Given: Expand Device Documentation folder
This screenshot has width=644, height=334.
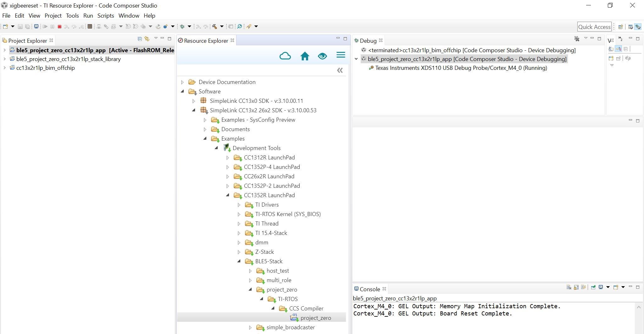Looking at the screenshot, I should [182, 82].
